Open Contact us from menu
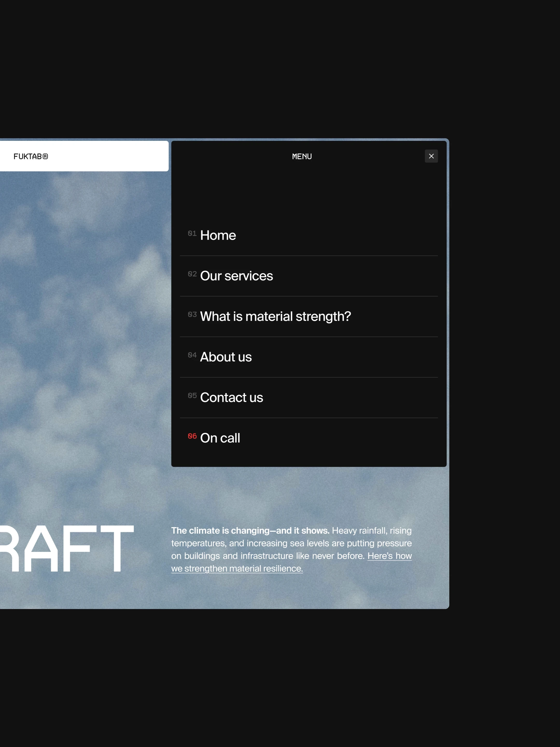 [231, 397]
